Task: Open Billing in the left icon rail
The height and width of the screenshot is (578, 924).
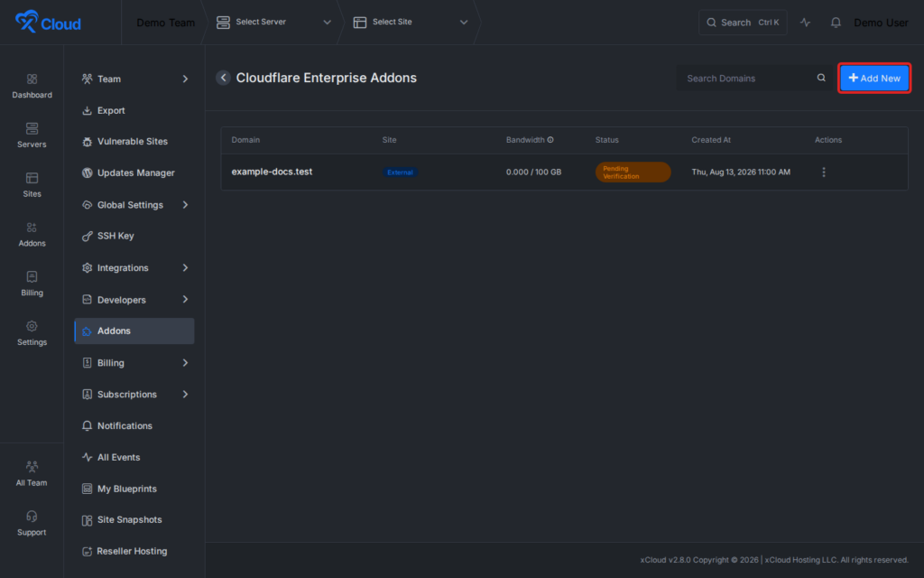Action: pyautogui.click(x=32, y=284)
